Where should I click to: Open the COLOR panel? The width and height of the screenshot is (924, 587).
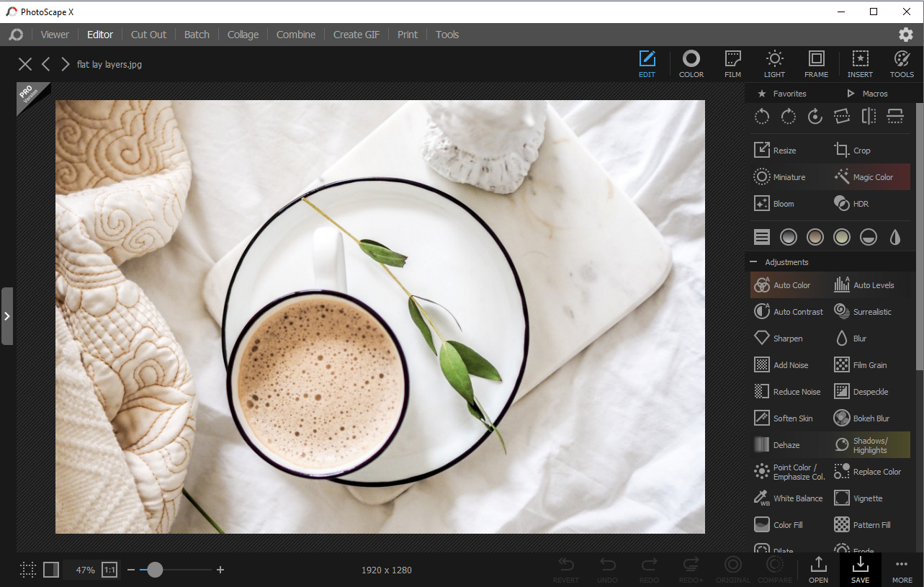click(691, 64)
